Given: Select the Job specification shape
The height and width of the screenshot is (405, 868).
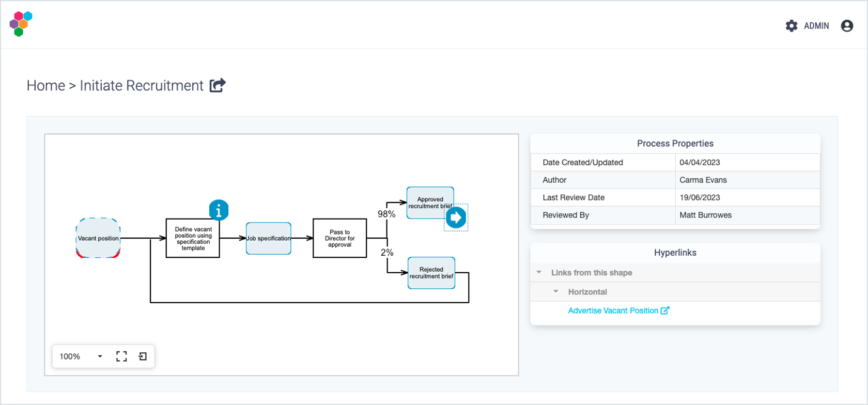Looking at the screenshot, I should click(x=268, y=238).
